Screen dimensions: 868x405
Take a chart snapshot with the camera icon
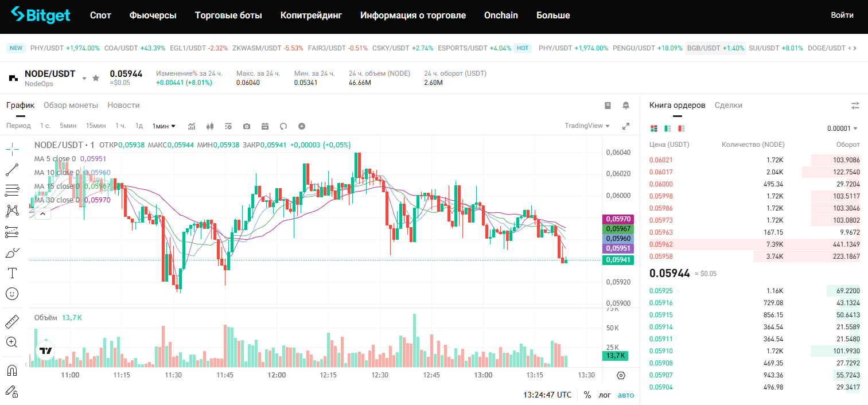coord(247,126)
